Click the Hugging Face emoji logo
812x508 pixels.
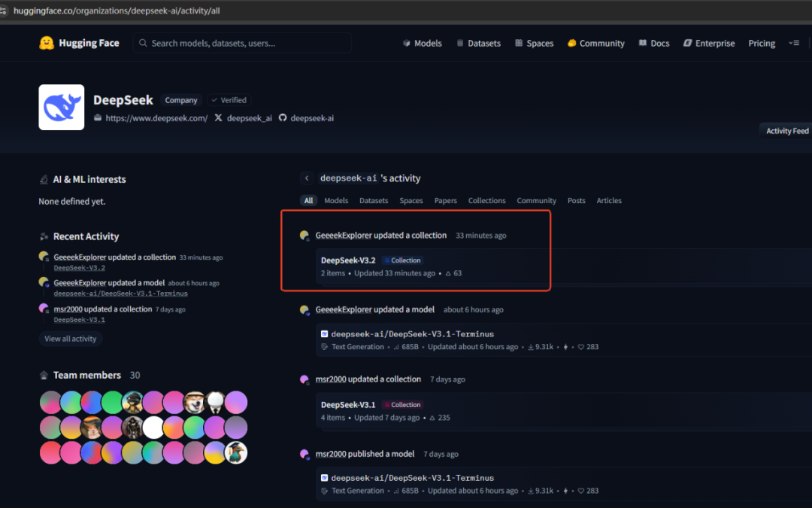(x=47, y=43)
